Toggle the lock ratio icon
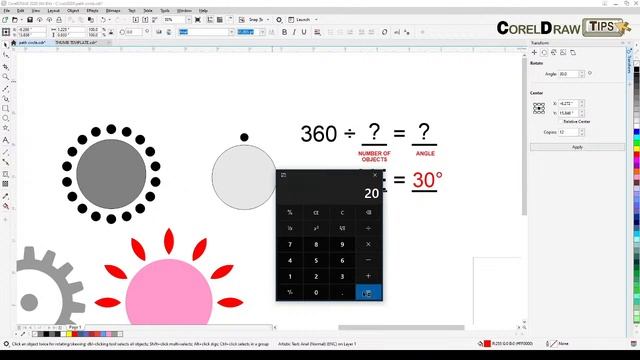 111,32
